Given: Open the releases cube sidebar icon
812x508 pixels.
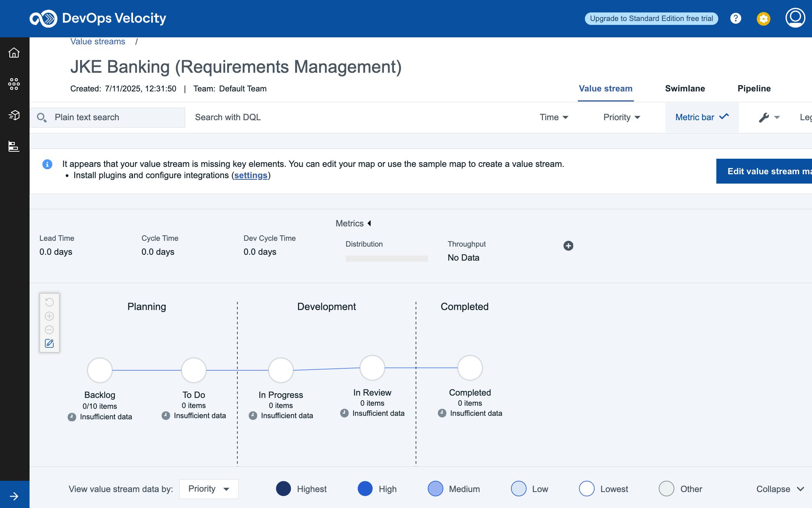Looking at the screenshot, I should pos(14,115).
